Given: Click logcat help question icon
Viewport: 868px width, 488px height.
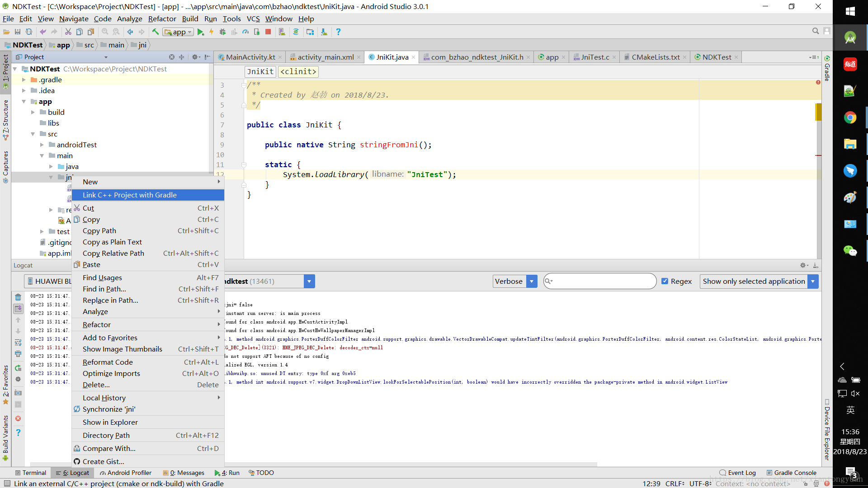Looking at the screenshot, I should [18, 432].
